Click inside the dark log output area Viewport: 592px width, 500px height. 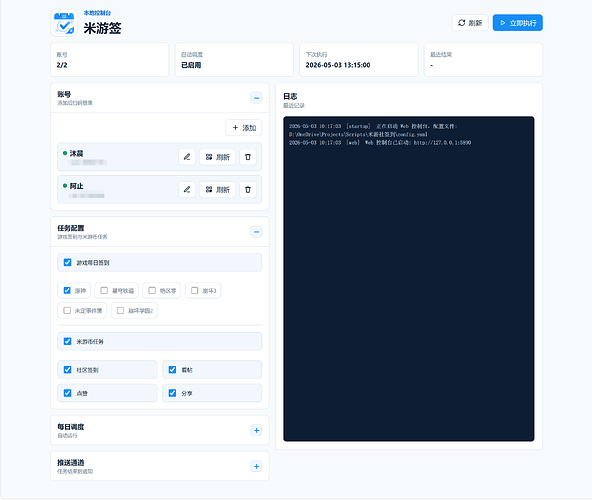point(409,279)
